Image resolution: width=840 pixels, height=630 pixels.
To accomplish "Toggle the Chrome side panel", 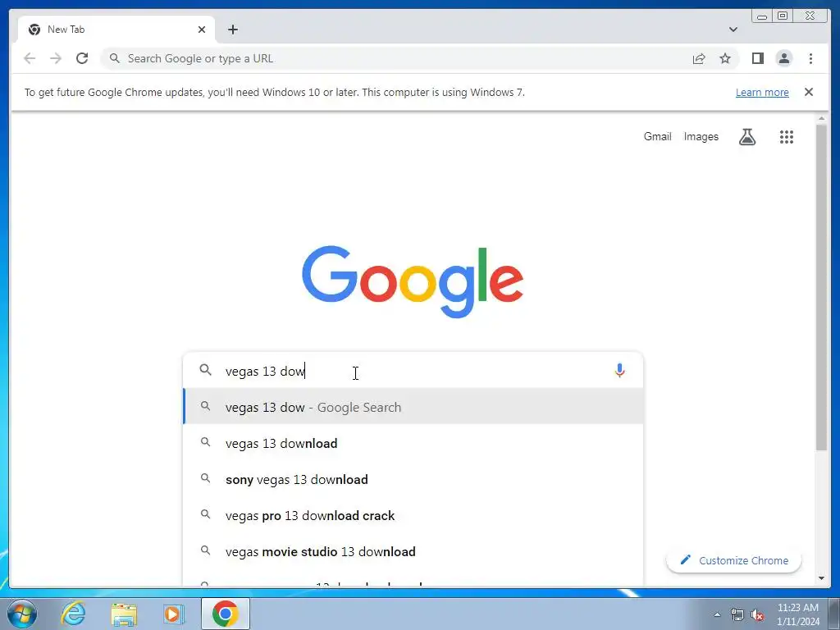I will pos(757,58).
